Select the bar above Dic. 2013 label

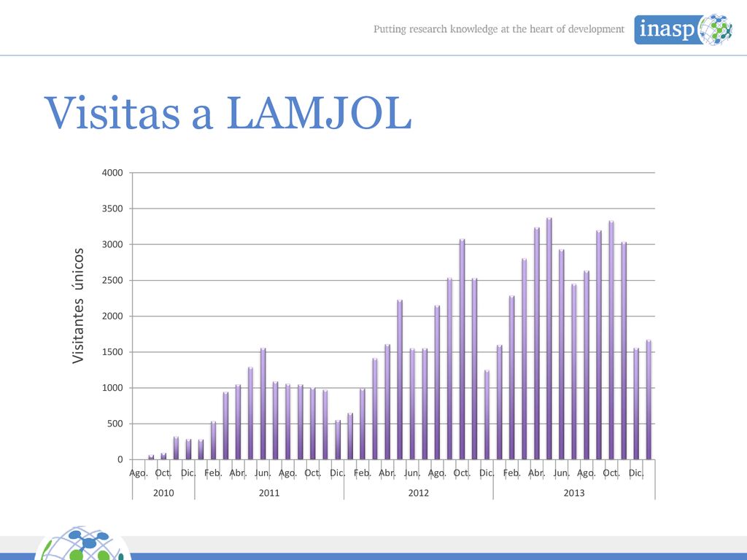coord(636,404)
